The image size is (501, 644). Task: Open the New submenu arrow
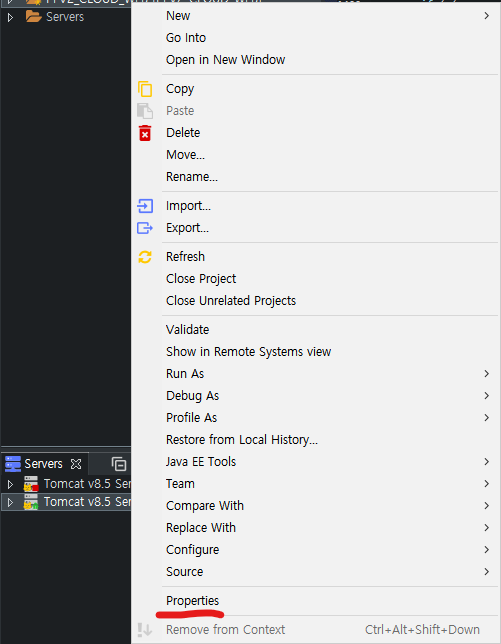click(x=487, y=16)
